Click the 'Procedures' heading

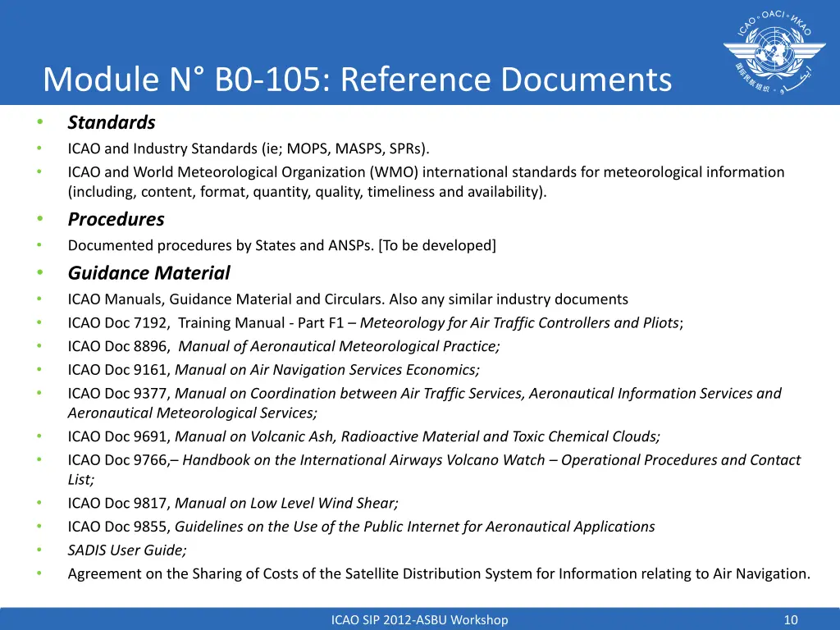pyautogui.click(x=116, y=220)
